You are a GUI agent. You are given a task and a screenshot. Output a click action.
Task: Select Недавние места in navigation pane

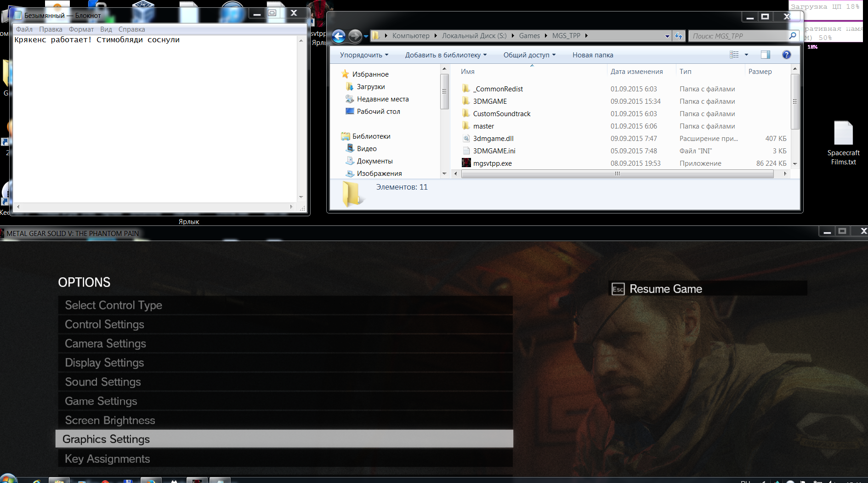[382, 99]
